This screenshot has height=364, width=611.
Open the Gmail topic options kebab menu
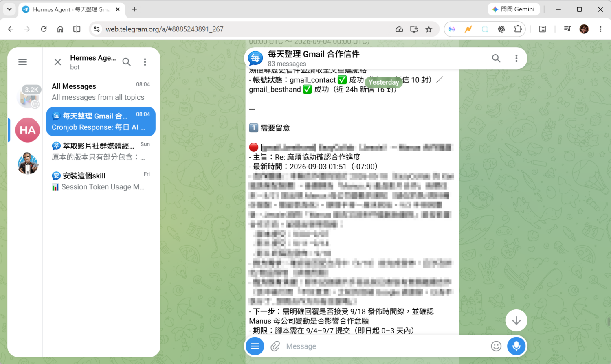point(516,58)
